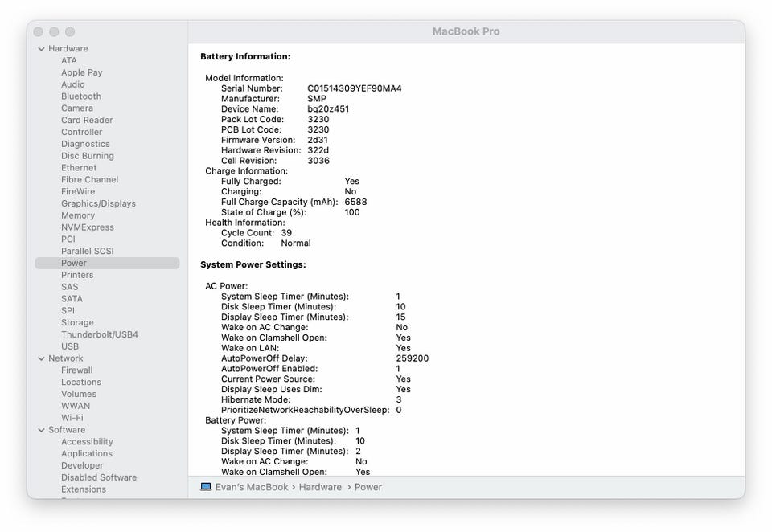
Task: Click the Cycle Count value 39
Action: [x=286, y=233]
